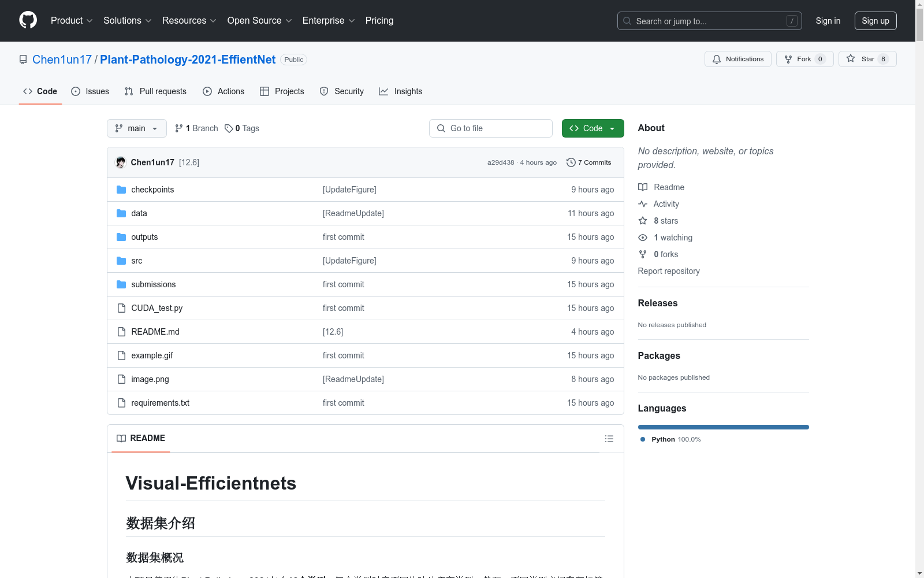Click the requirements.txt file icon
Viewport: 924px width, 578px height.
tap(121, 403)
